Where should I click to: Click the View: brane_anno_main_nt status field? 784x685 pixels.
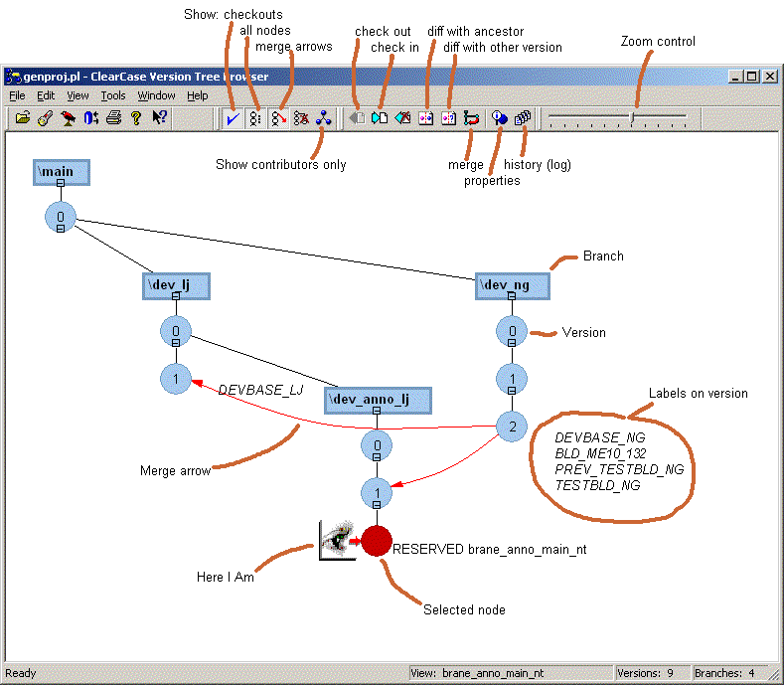pyautogui.click(x=511, y=673)
